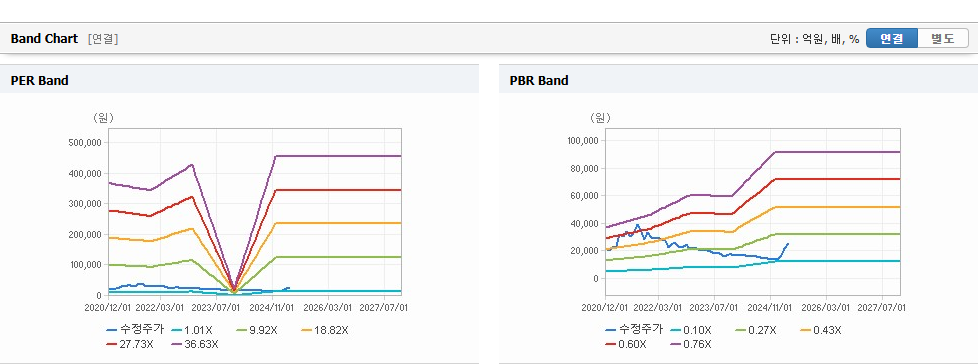The image size is (978, 364).
Task: Click 200,000 on PER Band y-axis
Action: point(85,234)
